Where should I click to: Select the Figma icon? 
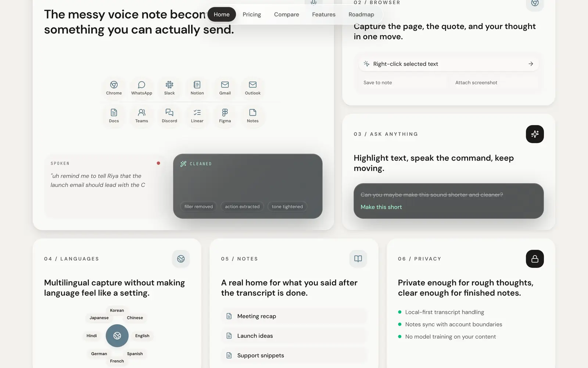click(x=225, y=112)
